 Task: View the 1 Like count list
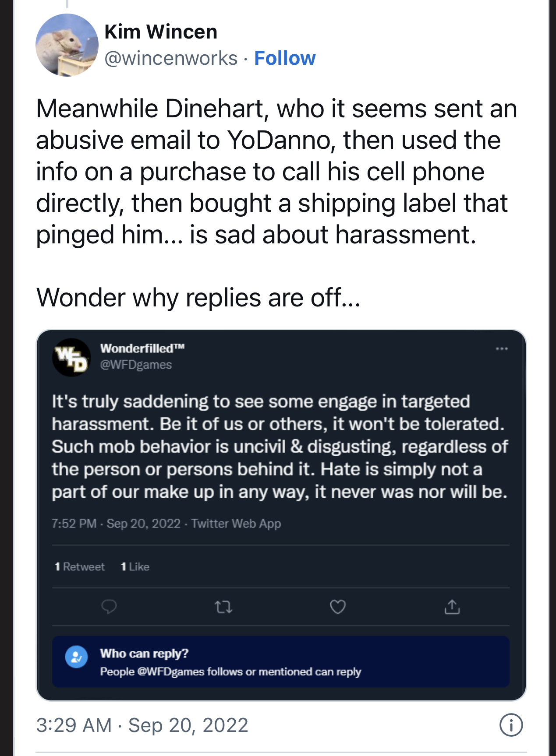pos(135,567)
